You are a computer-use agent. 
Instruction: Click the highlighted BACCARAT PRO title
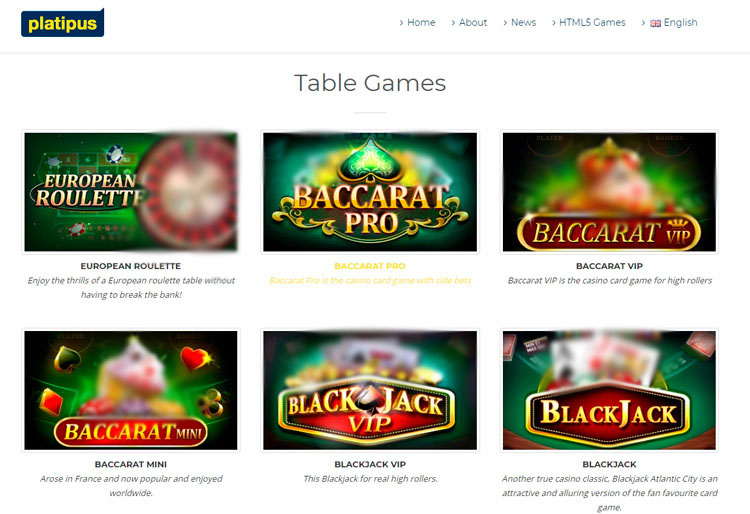pos(370,266)
